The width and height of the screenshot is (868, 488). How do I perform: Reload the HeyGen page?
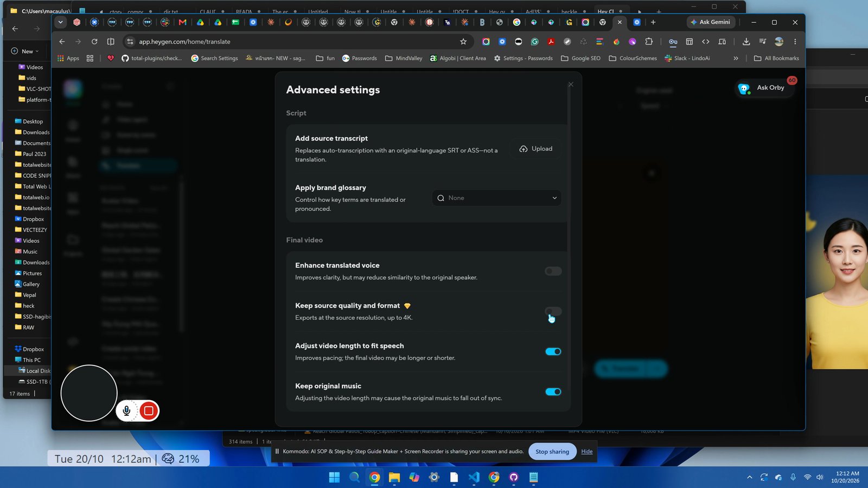click(x=94, y=42)
